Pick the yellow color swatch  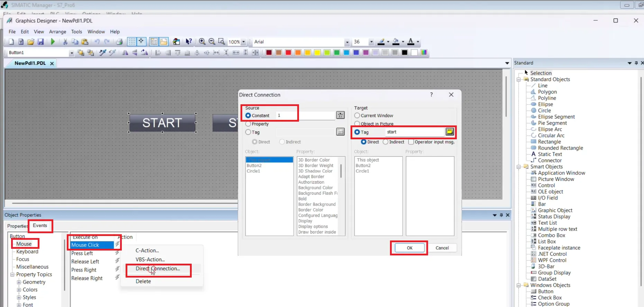click(317, 52)
